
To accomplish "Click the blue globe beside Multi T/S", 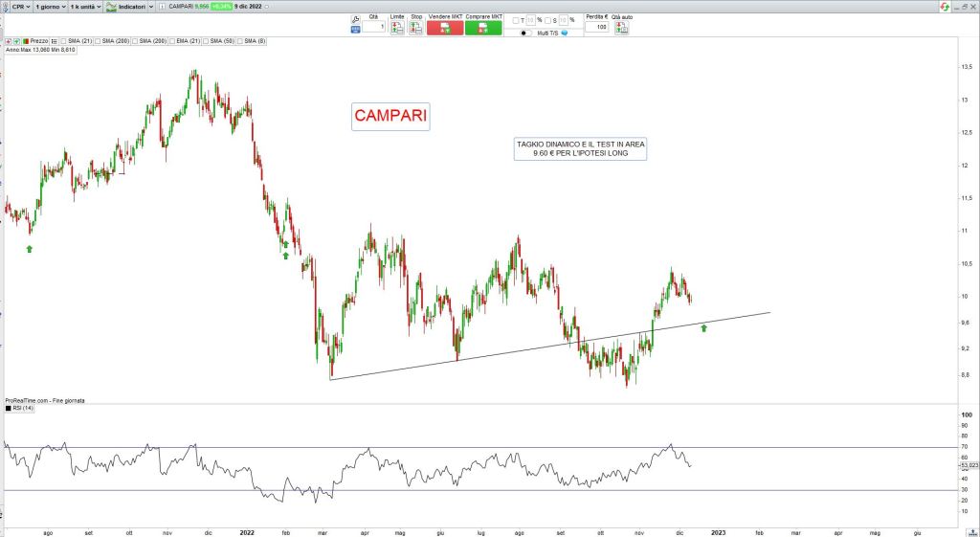I will point(565,34).
